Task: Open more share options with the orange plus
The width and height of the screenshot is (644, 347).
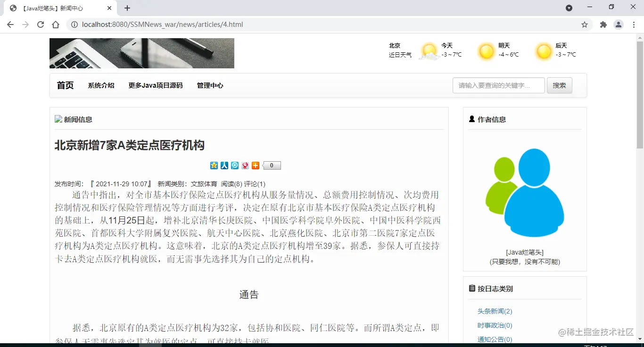Action: pyautogui.click(x=255, y=165)
